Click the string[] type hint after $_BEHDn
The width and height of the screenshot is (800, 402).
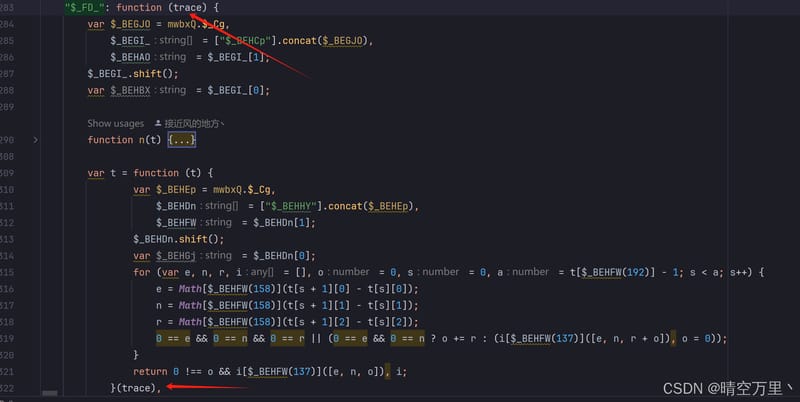(x=221, y=206)
